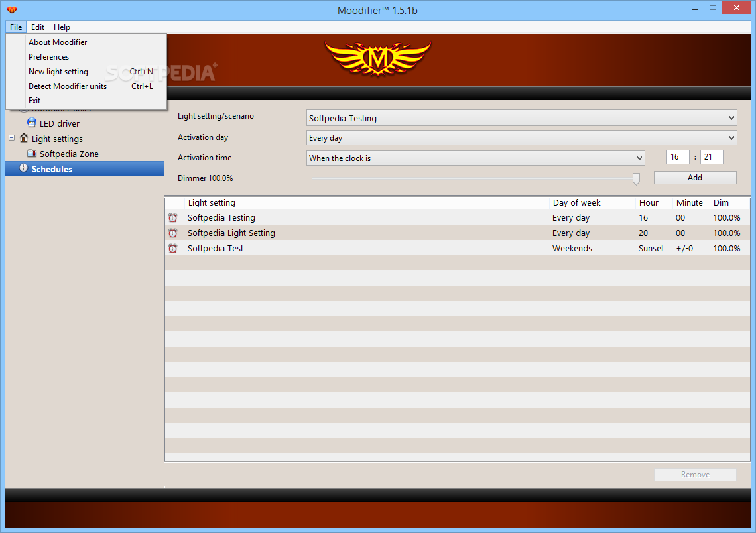Click the house icon for Light settings
The image size is (756, 533).
(x=24, y=139)
